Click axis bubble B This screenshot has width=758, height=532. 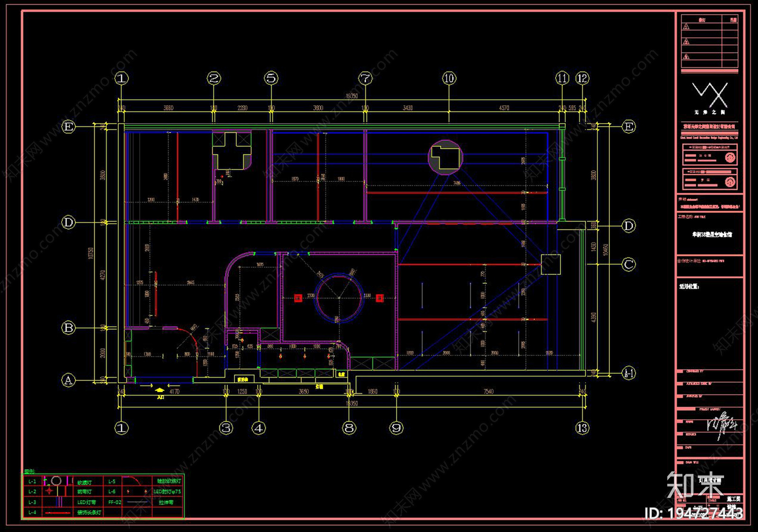69,328
